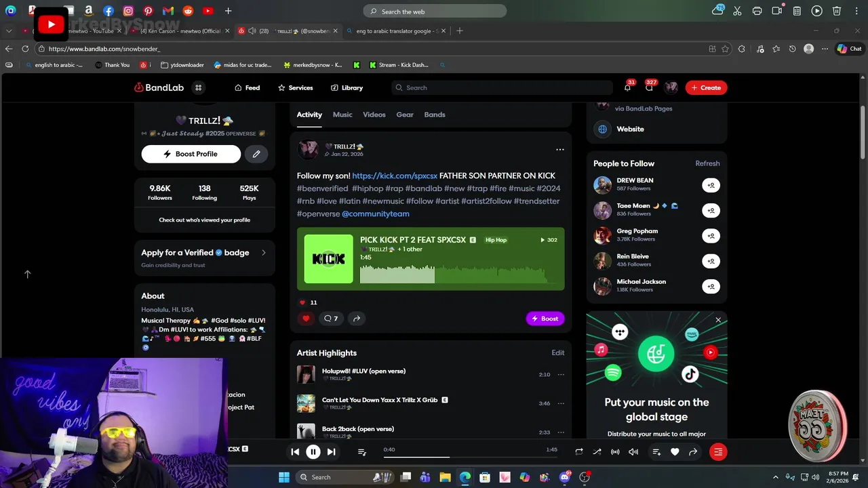The height and width of the screenshot is (488, 868).
Task: Open options for Holupw8! #LUV track
Action: coord(561,374)
